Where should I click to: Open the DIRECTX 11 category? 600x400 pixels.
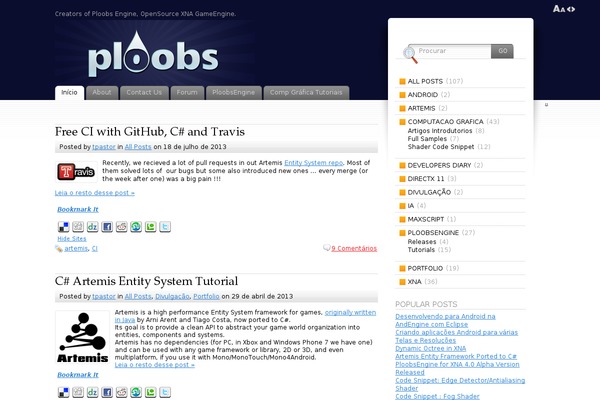[426, 179]
